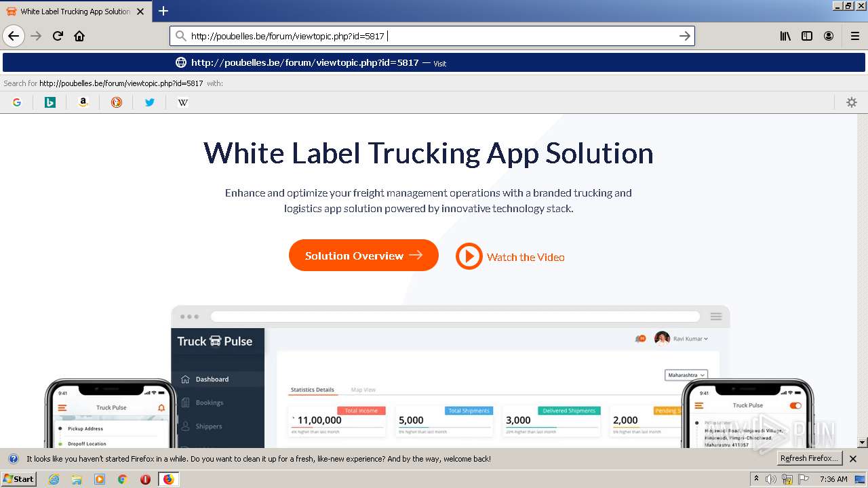
Task: Reload the current page
Action: click(58, 36)
